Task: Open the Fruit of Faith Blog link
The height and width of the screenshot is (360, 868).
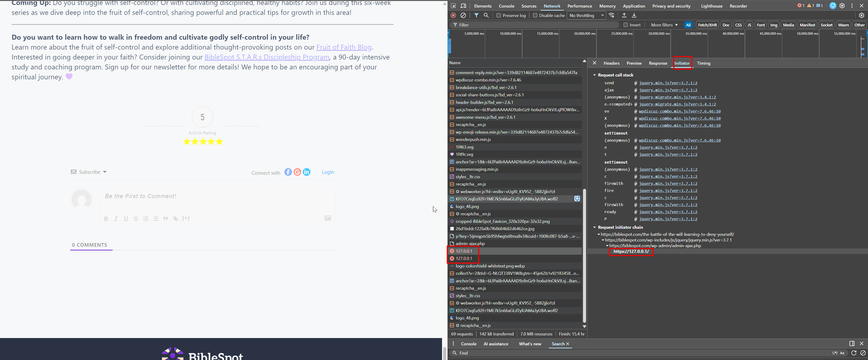Action: tap(344, 47)
